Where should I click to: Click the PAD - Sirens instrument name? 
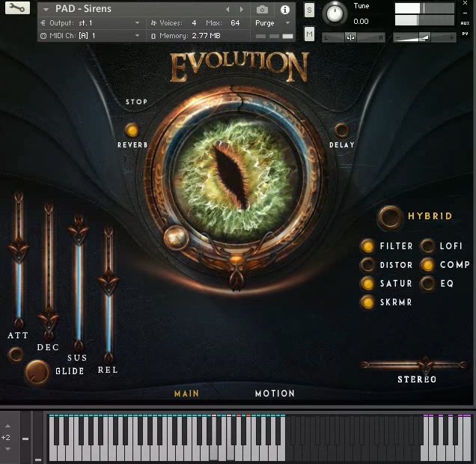[x=83, y=9]
